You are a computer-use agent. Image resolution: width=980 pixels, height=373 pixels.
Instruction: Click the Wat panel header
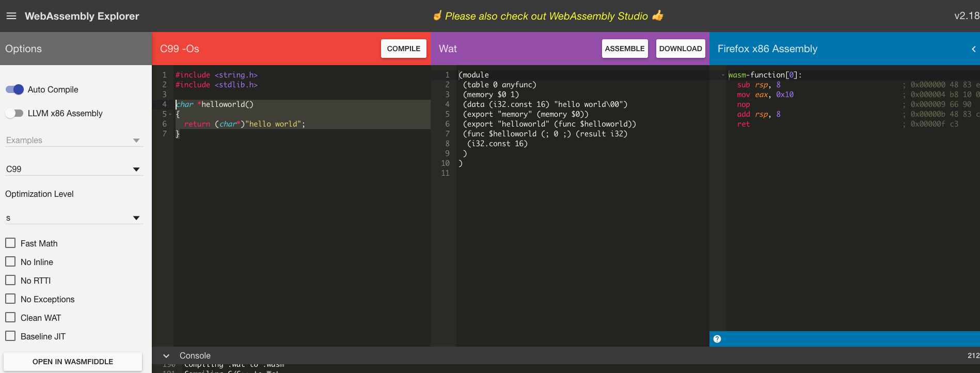point(448,49)
